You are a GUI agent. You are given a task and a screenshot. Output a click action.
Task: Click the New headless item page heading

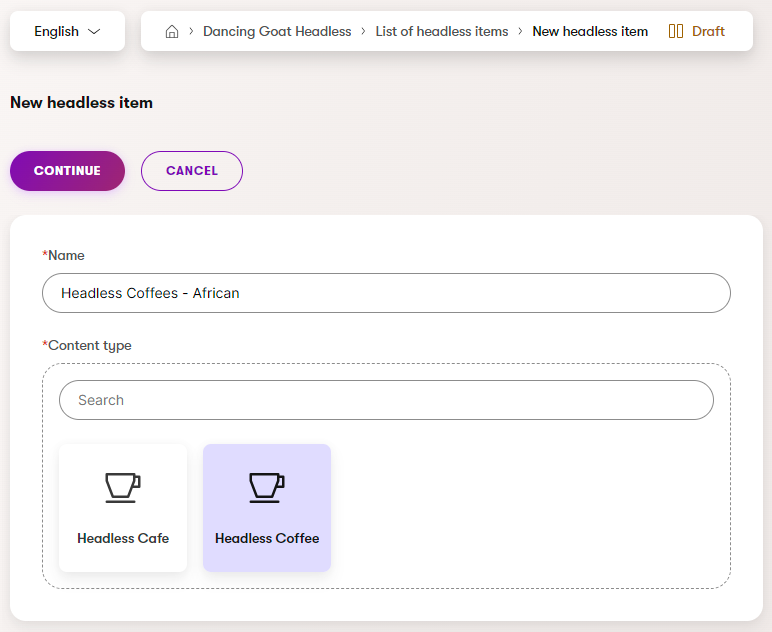(x=81, y=102)
